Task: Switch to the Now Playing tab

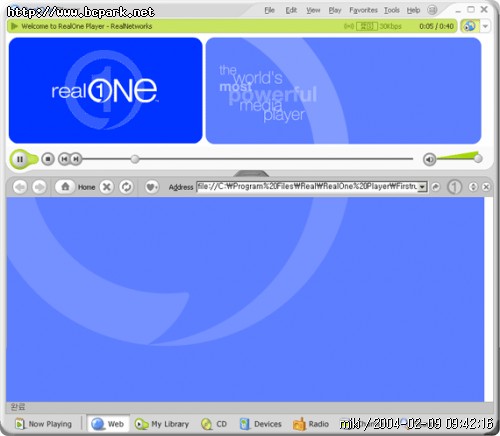Action: click(43, 424)
